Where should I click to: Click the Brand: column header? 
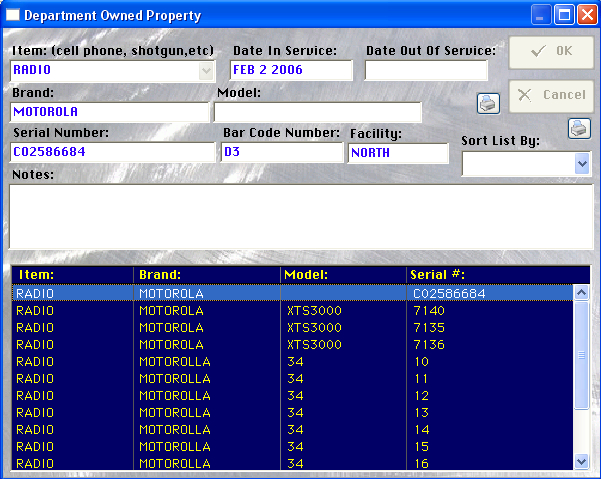click(x=207, y=275)
